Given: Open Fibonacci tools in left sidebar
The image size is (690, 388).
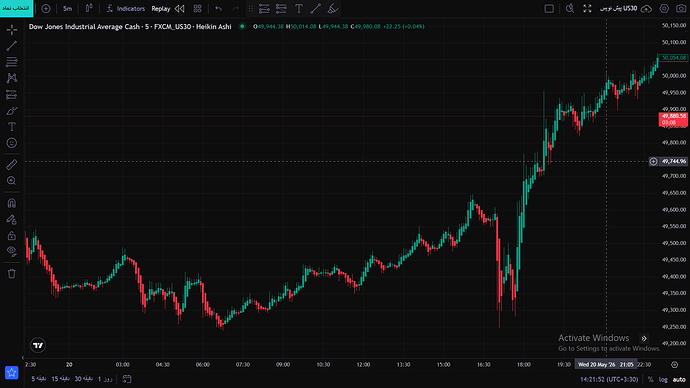Looking at the screenshot, I should click(12, 62).
